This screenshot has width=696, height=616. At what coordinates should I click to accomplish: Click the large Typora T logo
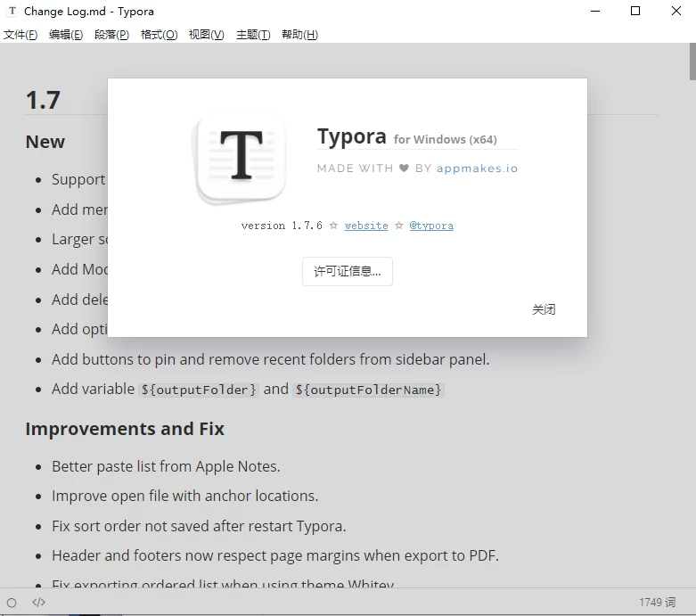coord(240,159)
